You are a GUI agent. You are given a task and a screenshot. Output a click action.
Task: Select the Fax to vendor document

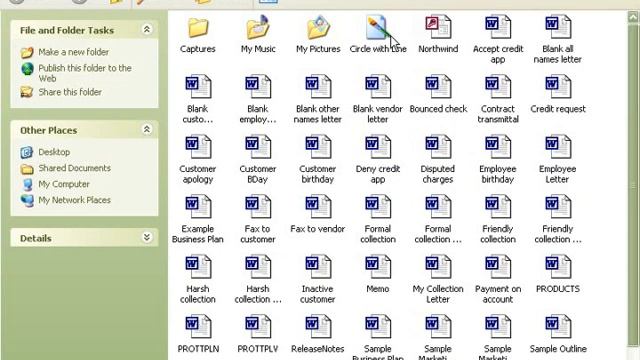coord(318,207)
